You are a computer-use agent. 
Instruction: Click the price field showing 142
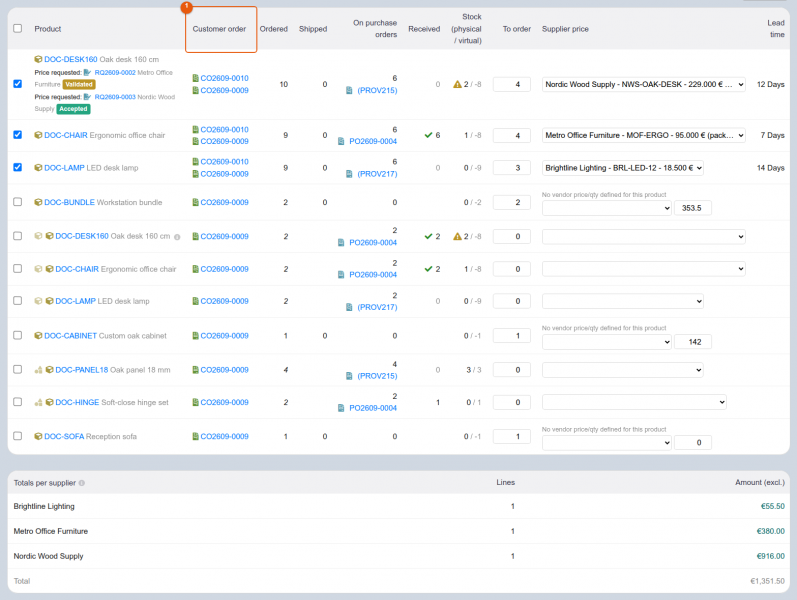click(x=693, y=342)
